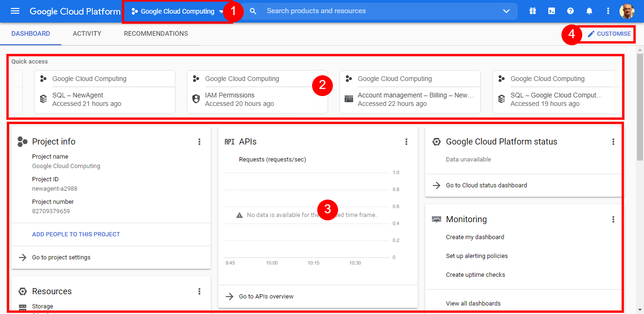This screenshot has width=644, height=314.
Task: Click Set up alerting policies
Action: tap(477, 256)
